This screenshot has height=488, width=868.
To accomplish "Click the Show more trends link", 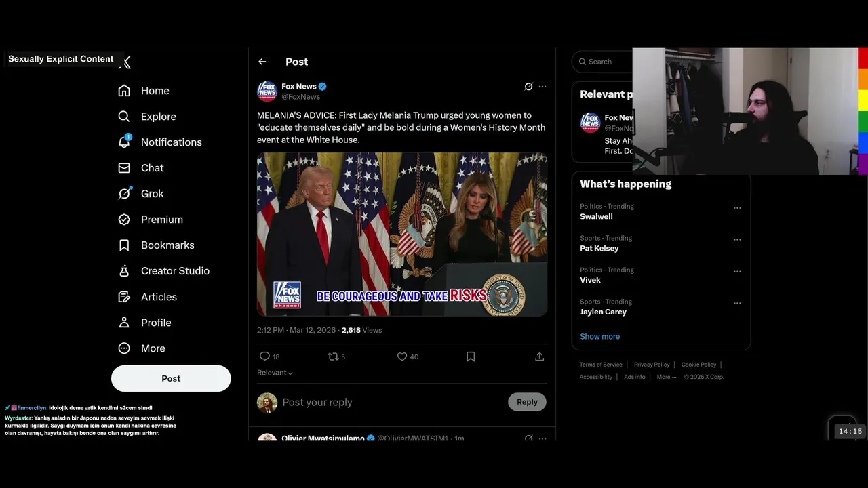I will [x=599, y=336].
